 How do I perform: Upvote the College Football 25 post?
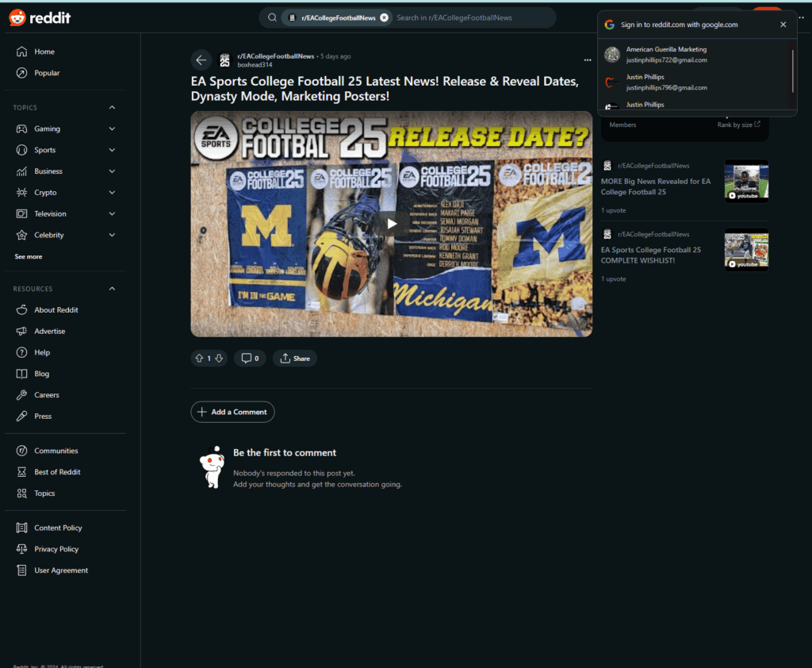[x=199, y=359]
